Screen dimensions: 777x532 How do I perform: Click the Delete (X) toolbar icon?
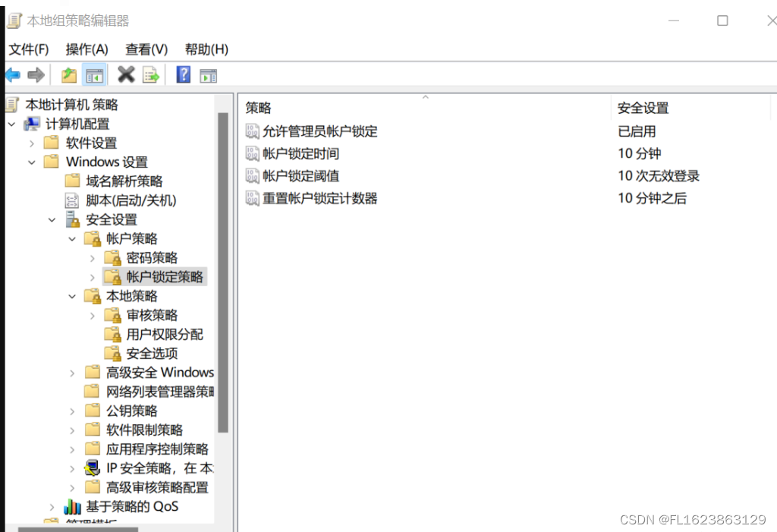click(x=126, y=74)
